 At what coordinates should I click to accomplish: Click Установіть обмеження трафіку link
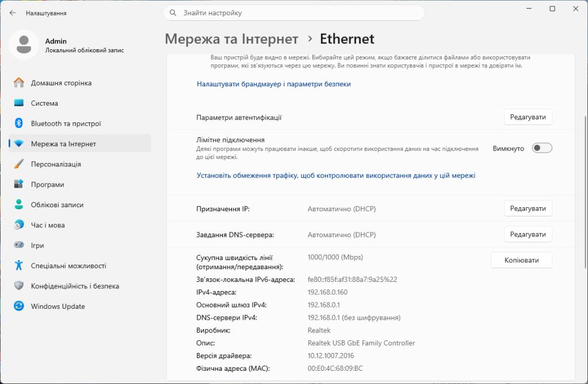pyautogui.click(x=336, y=176)
